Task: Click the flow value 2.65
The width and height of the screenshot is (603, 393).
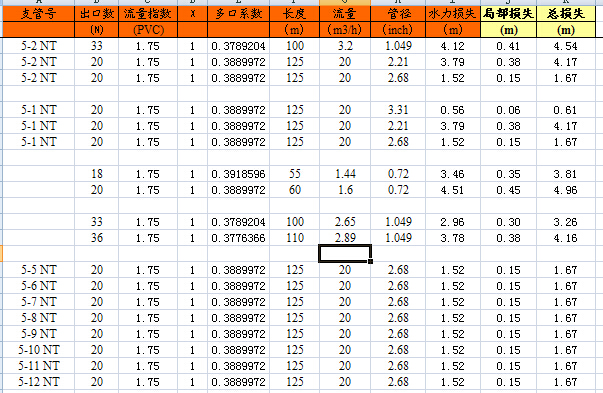Action: coord(345,222)
